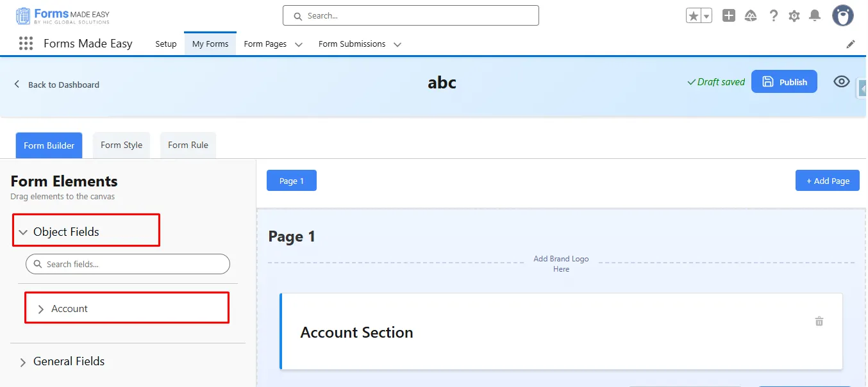The width and height of the screenshot is (868, 387).
Task: Click the Add Page button
Action: pyautogui.click(x=827, y=181)
